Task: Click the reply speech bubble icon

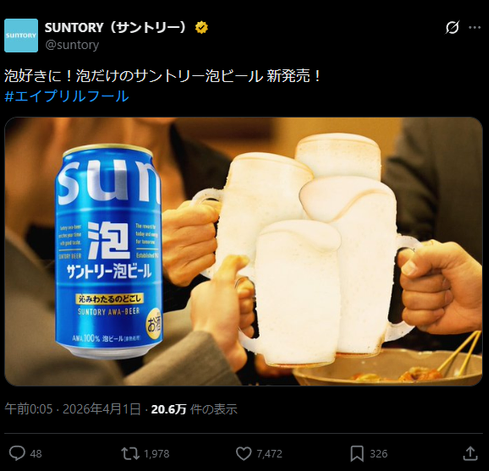Action: 17,454
